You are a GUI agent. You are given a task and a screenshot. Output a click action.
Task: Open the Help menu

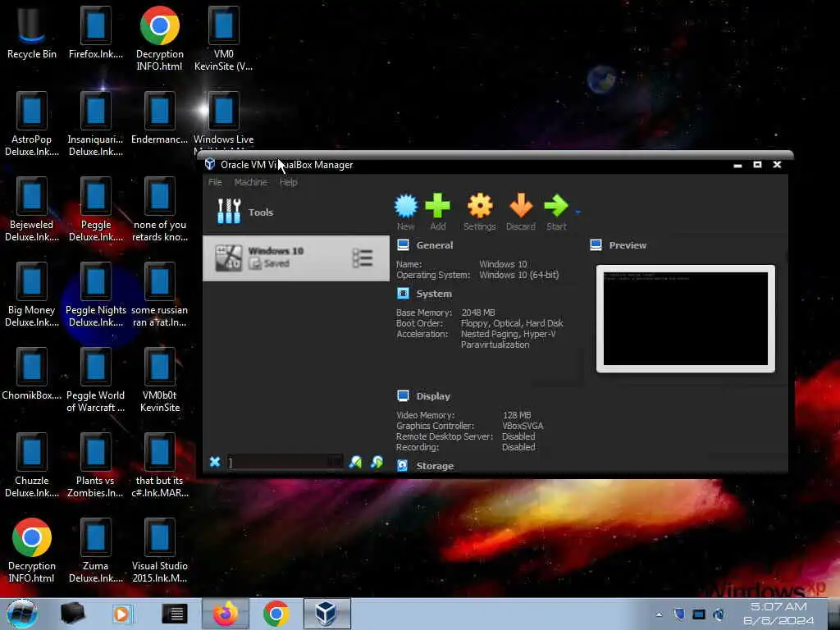288,182
